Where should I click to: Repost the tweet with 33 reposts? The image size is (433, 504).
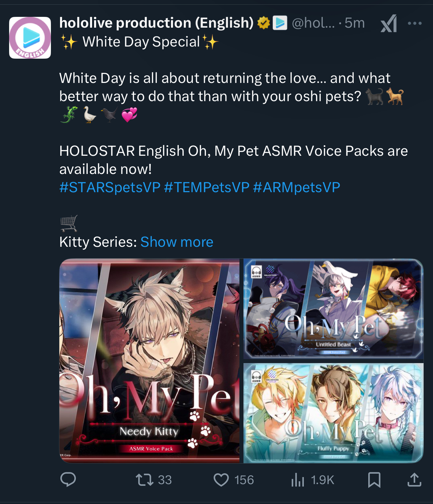[x=153, y=480]
